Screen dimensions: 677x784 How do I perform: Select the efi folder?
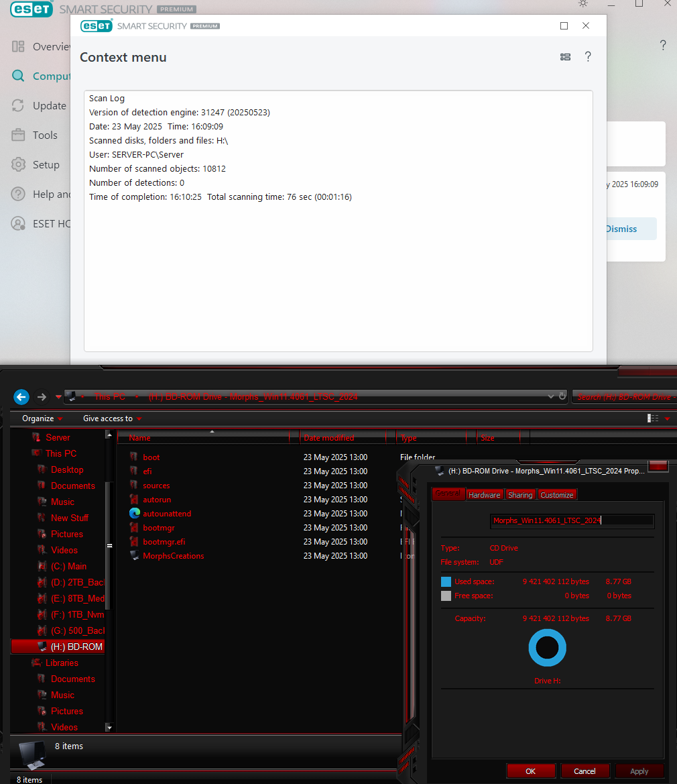coord(147,471)
